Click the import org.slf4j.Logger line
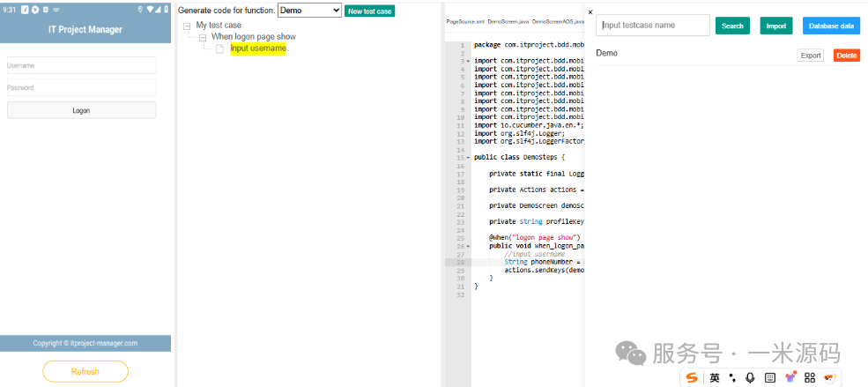 [520, 133]
